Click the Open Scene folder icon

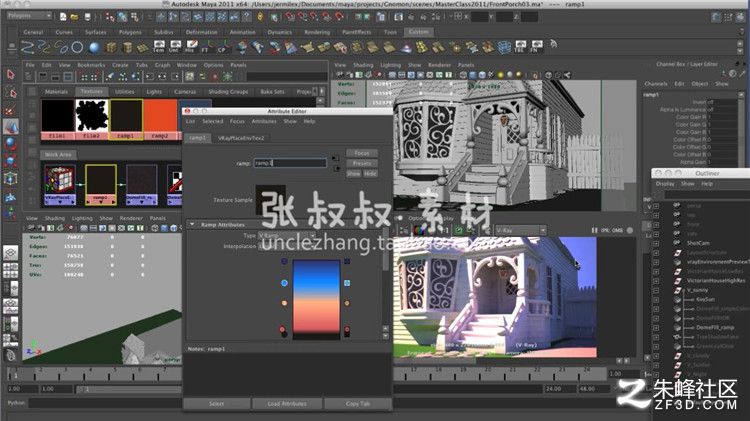coord(75,17)
